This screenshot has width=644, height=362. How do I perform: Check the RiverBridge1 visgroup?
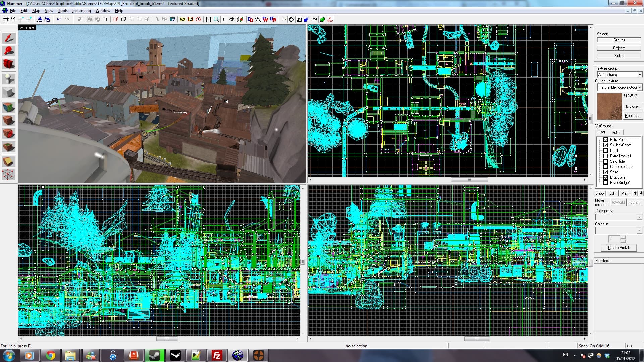[x=606, y=183]
